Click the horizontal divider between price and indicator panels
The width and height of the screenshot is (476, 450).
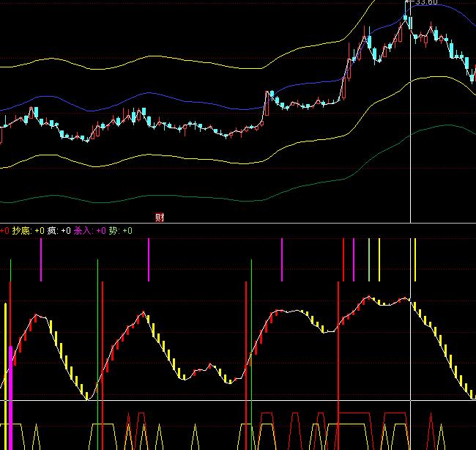point(238,224)
